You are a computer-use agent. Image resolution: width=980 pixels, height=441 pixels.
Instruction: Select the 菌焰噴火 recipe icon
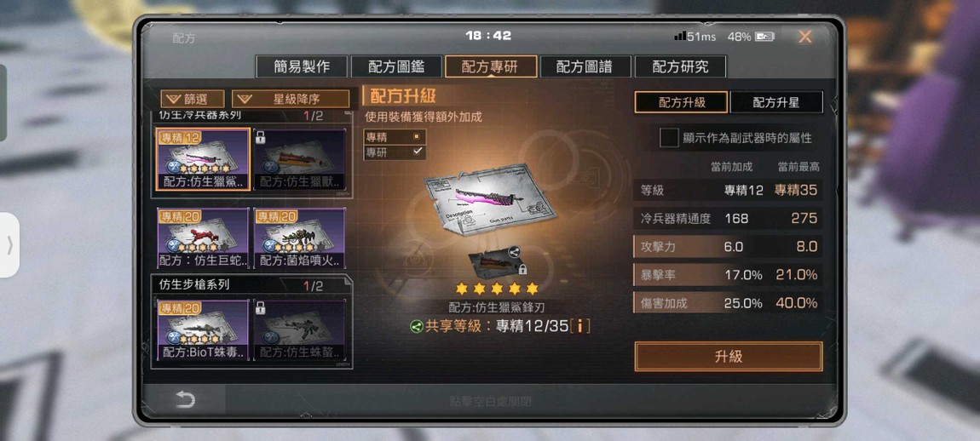299,238
